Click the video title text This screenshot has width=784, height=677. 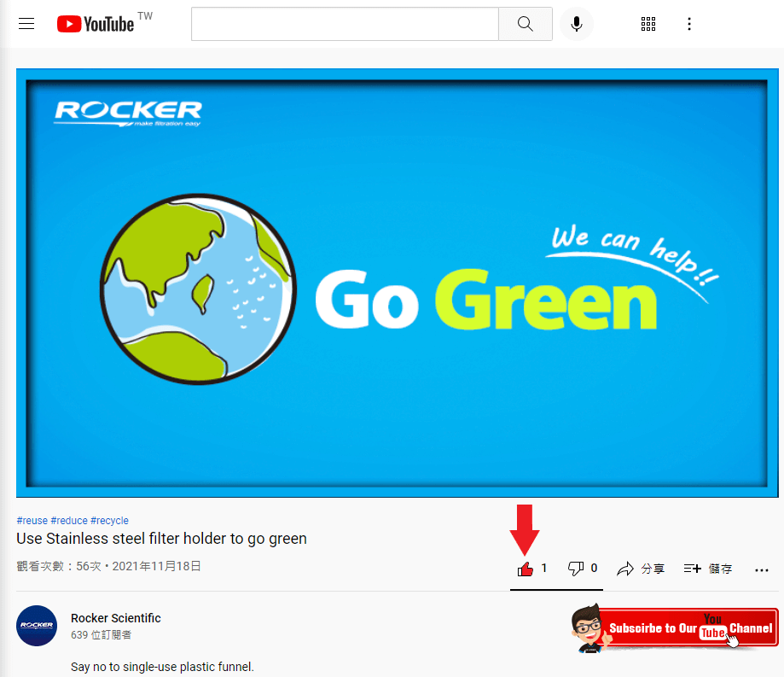pos(161,539)
